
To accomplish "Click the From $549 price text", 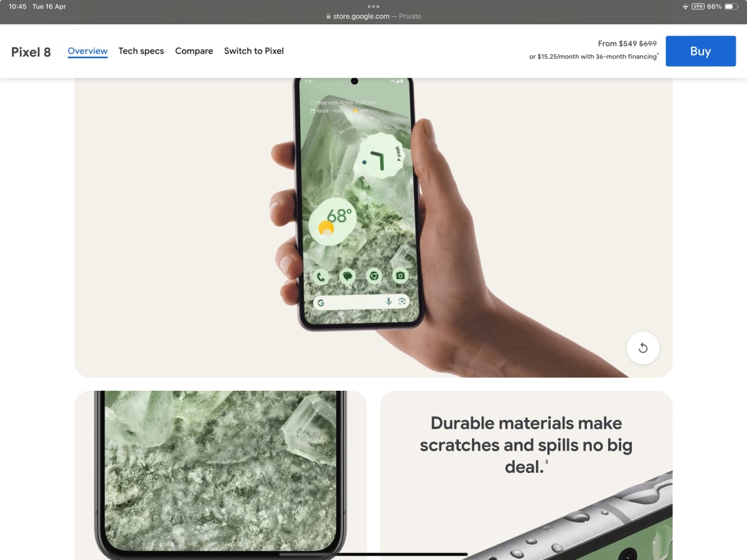I will 617,44.
